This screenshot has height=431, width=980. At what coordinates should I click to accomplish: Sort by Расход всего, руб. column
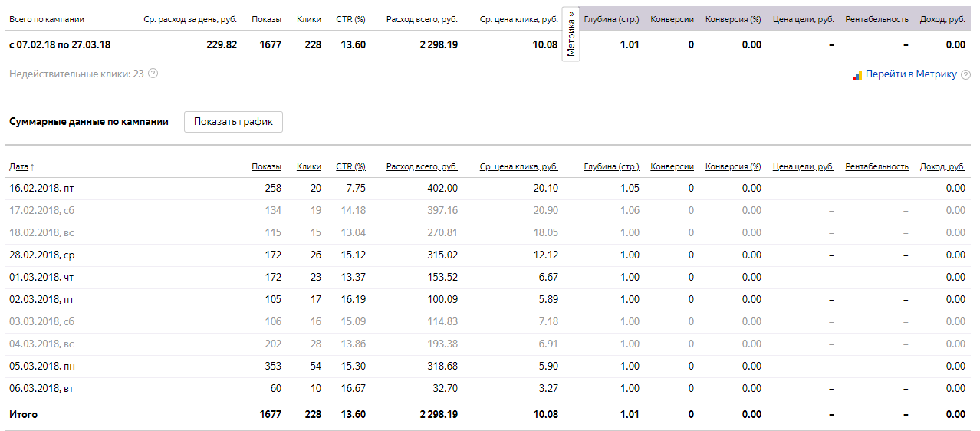tap(422, 166)
